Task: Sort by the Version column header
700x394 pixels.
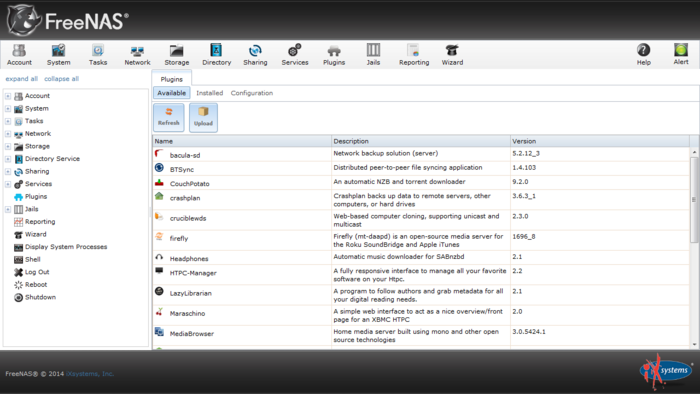Action: click(x=600, y=141)
